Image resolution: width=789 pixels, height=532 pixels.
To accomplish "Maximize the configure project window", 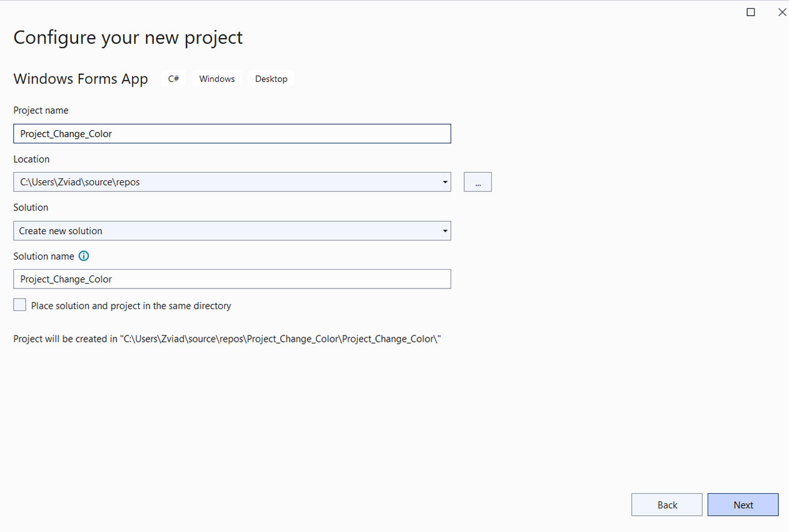I will tap(751, 12).
